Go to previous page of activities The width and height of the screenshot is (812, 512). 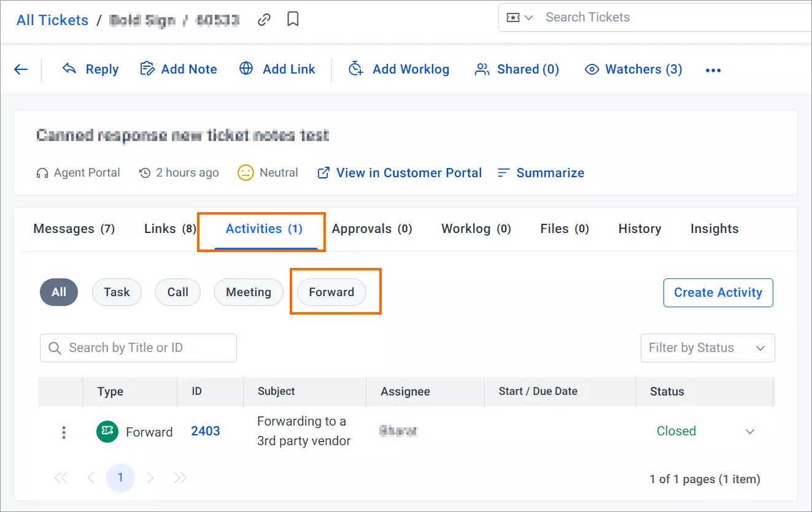[91, 478]
